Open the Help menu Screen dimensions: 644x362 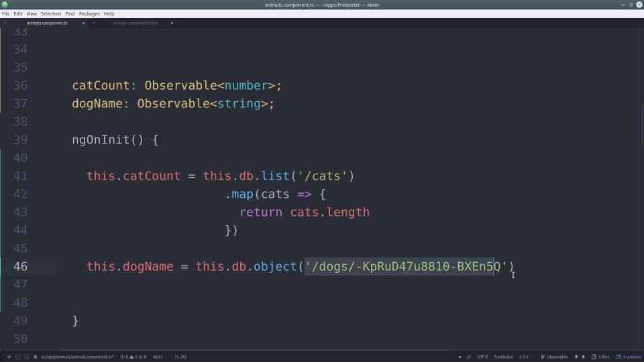click(x=109, y=13)
